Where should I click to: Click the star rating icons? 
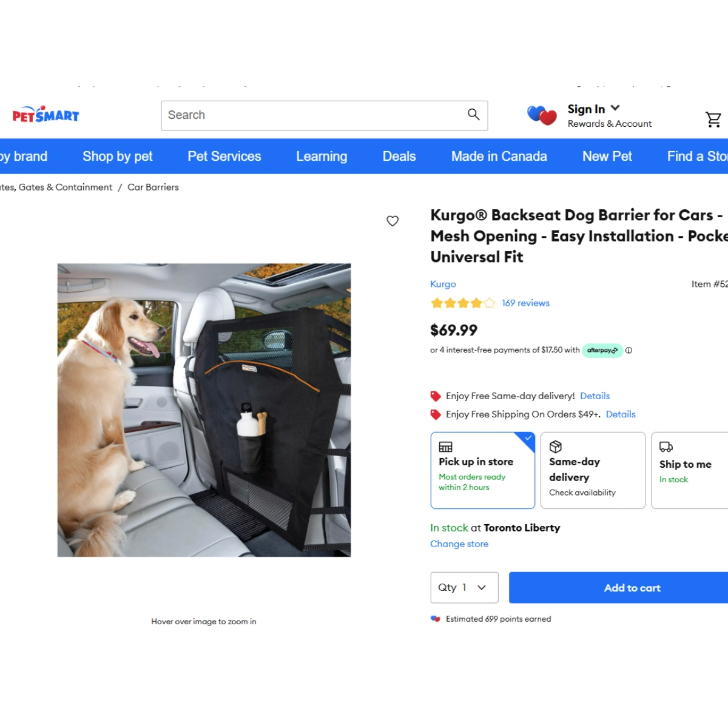463,303
